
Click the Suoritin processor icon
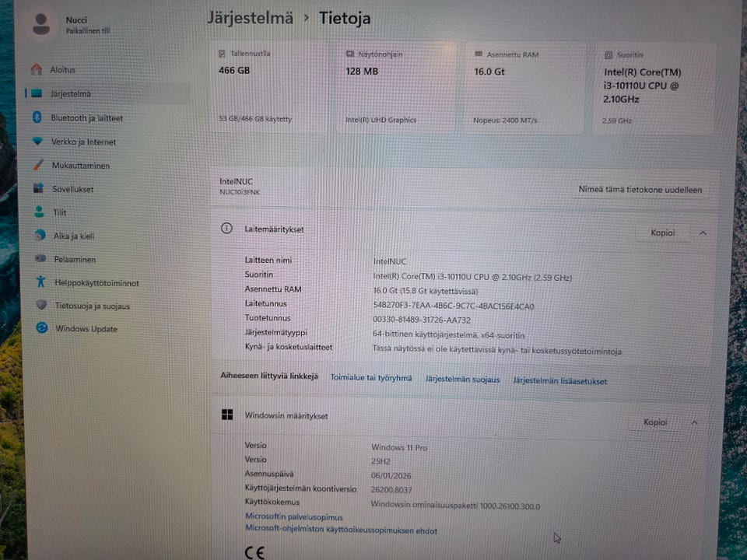tap(608, 55)
